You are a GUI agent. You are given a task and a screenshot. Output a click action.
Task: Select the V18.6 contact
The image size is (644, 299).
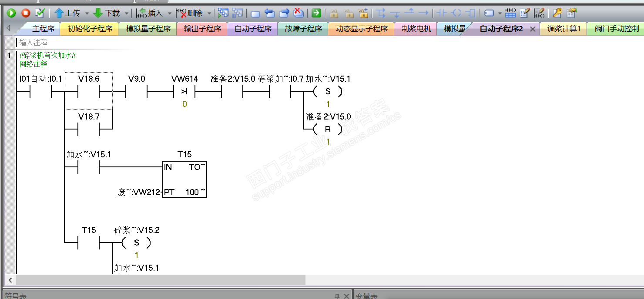click(x=89, y=91)
